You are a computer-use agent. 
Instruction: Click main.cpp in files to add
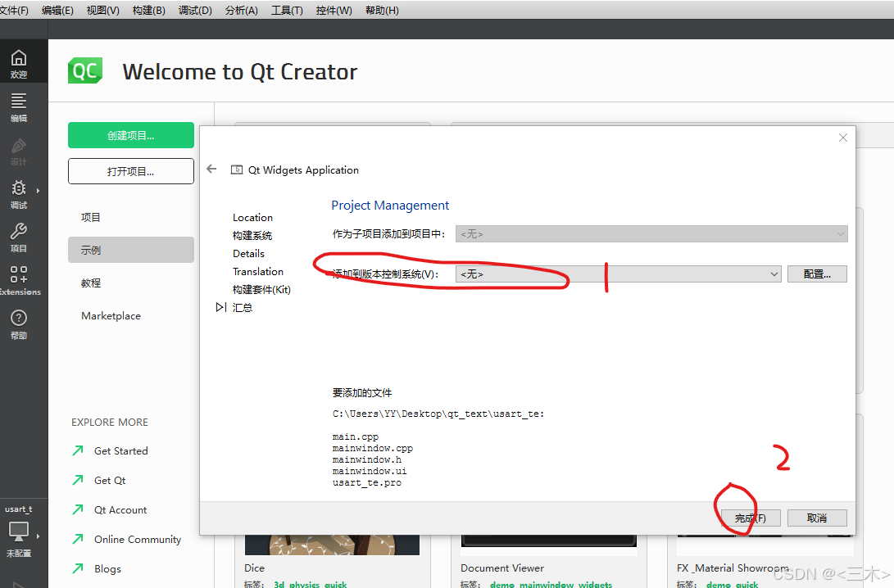[x=355, y=437]
